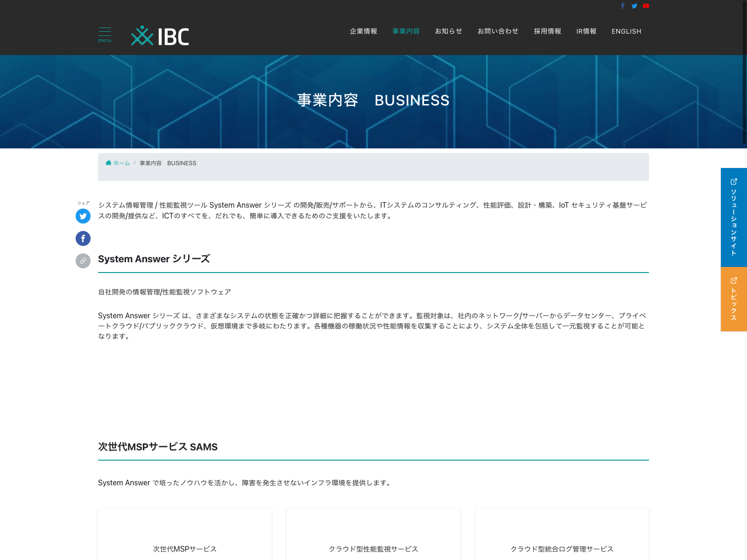The height and width of the screenshot is (560, 747).
Task: Share page via Facebook round button
Action: click(83, 238)
